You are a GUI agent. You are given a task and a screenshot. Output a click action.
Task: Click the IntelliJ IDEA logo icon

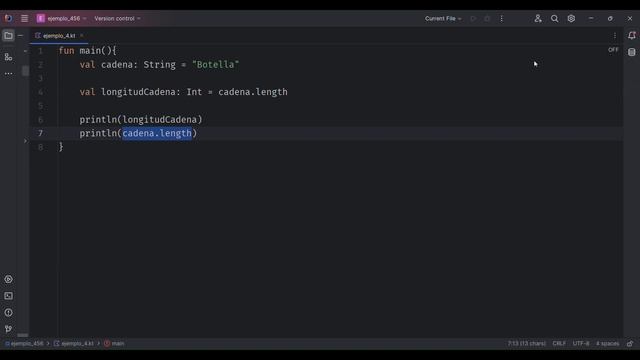pyautogui.click(x=8, y=18)
